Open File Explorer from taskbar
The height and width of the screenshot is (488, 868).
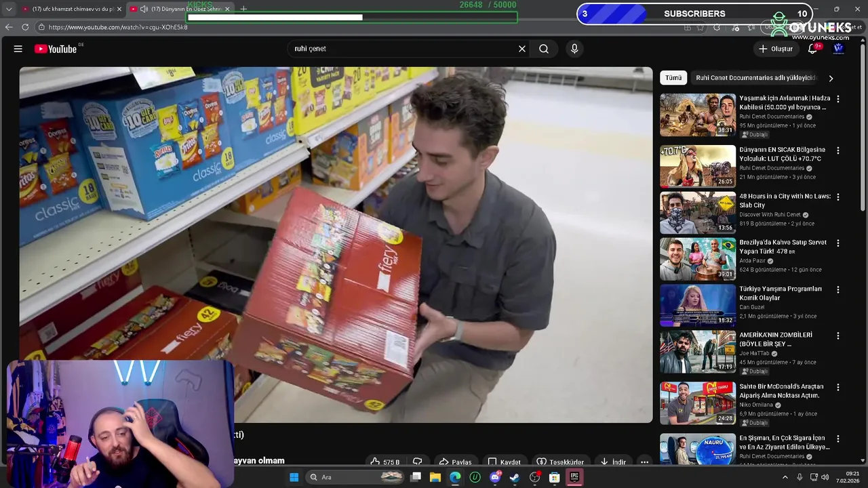tap(435, 477)
